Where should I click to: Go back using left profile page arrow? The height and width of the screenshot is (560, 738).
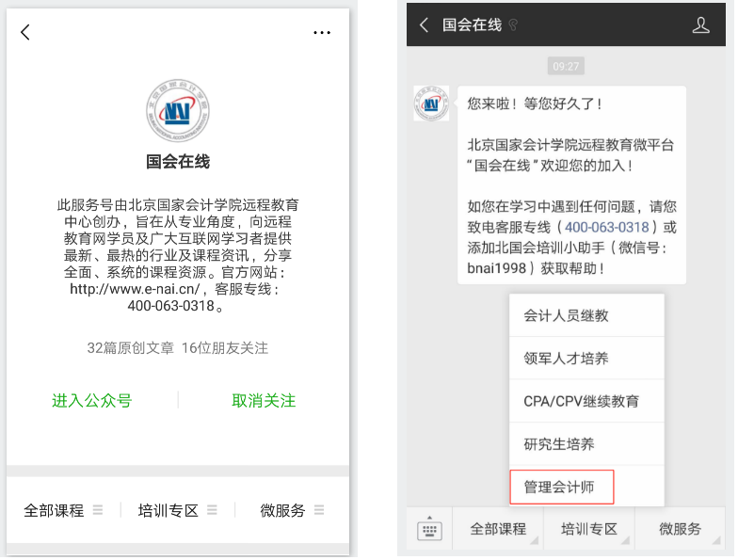25,32
